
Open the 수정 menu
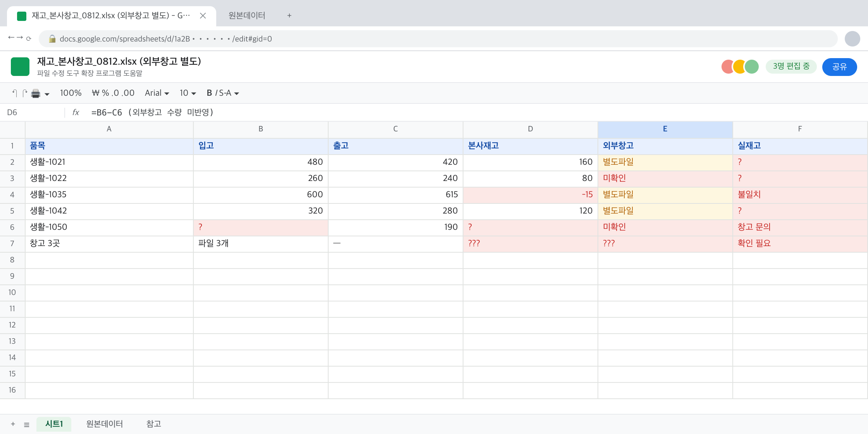point(58,73)
